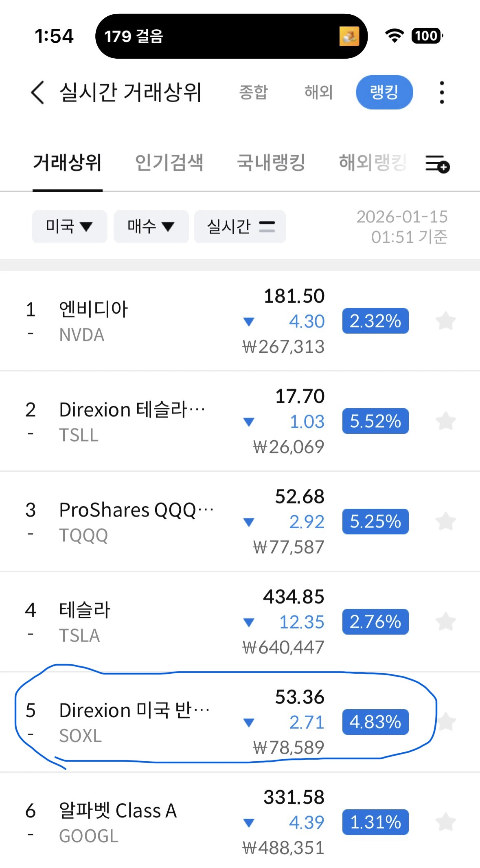Toggle the star for TSLL
The height and width of the screenshot is (868, 480).
coord(446,421)
